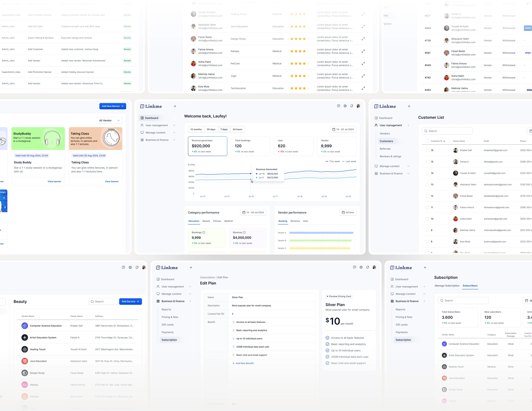Click View banner under Study Buddy card
532x411 pixels.
[54, 181]
